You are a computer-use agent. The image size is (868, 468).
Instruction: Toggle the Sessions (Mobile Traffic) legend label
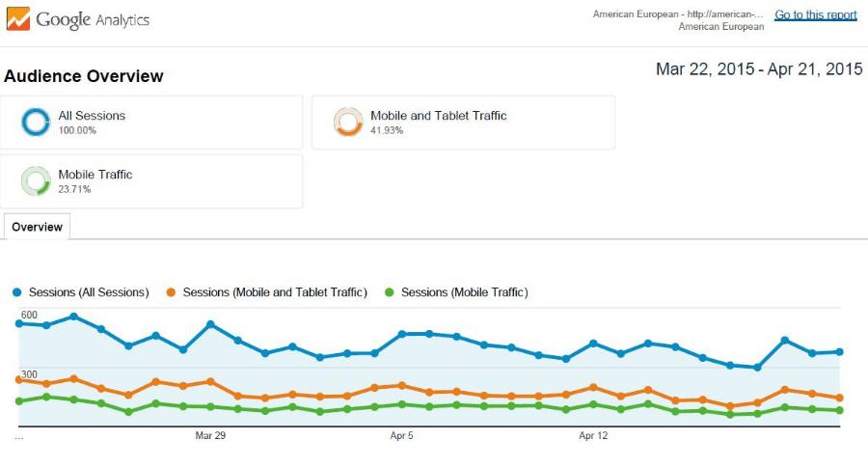(464, 292)
